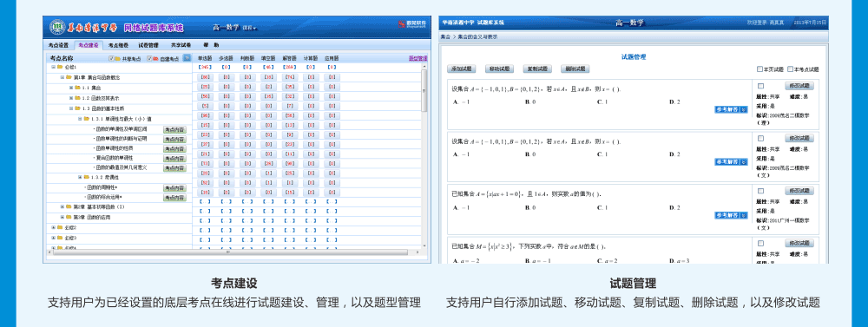Click the first 参考解答 expand button
This screenshot has height=327, width=868.
[x=732, y=109]
